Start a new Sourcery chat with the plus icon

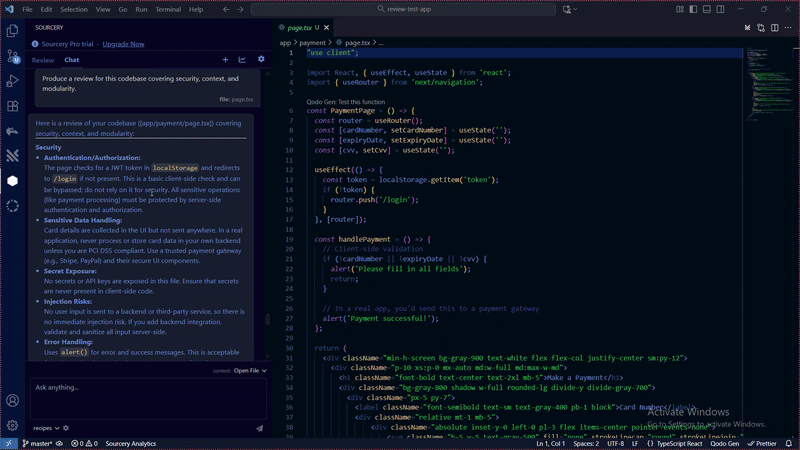226,60
